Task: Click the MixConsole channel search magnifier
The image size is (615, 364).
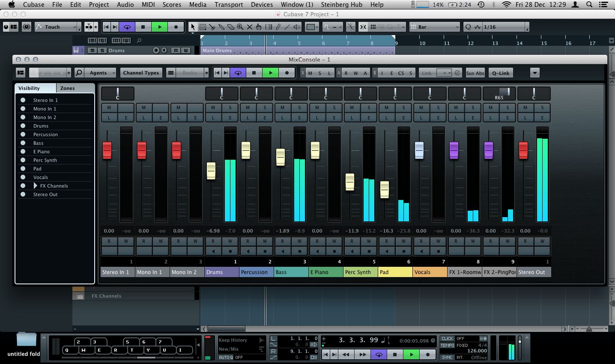Action: pyautogui.click(x=79, y=73)
